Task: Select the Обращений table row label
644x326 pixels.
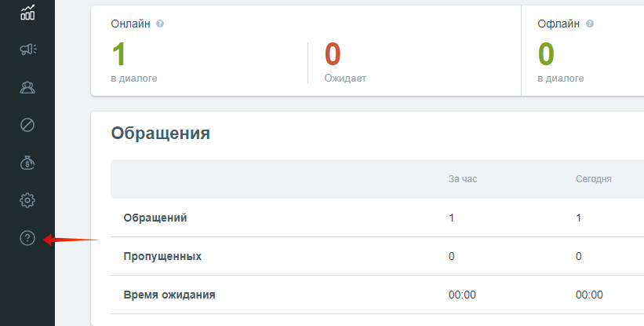Action: (155, 218)
